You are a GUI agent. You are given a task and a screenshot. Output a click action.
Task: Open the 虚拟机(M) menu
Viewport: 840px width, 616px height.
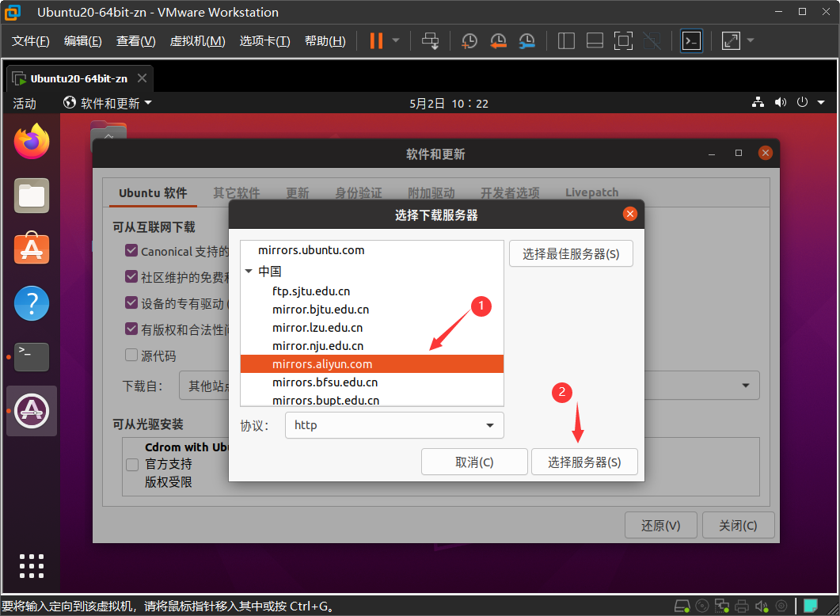pos(197,41)
